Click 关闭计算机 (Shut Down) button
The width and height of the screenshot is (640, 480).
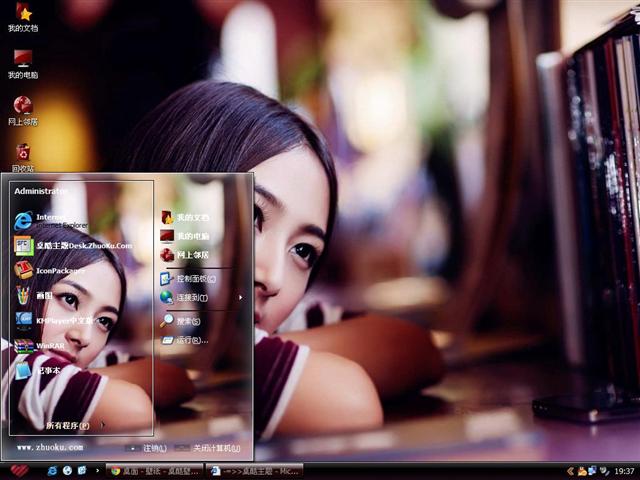[x=210, y=448]
